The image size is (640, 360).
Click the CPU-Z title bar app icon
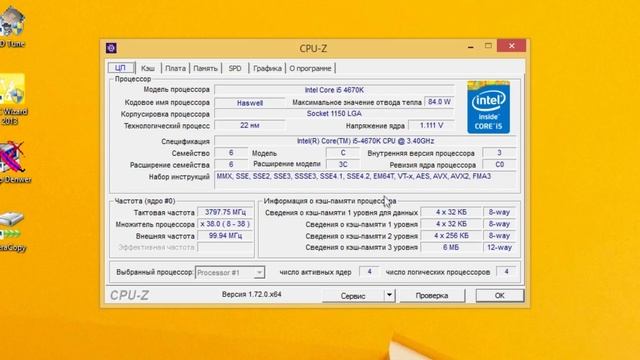111,48
